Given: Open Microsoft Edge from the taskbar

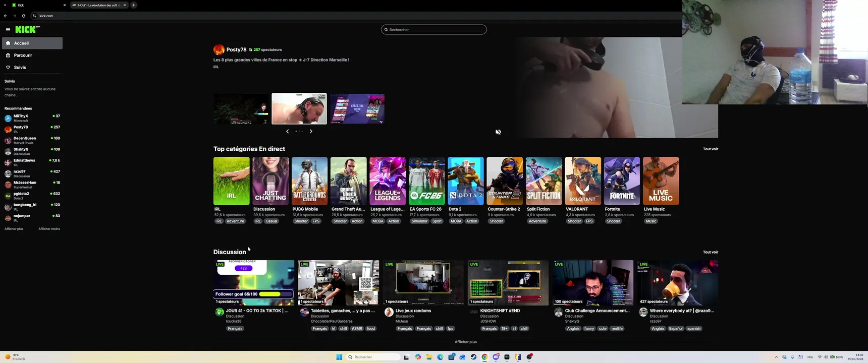Looking at the screenshot, I should [440, 357].
